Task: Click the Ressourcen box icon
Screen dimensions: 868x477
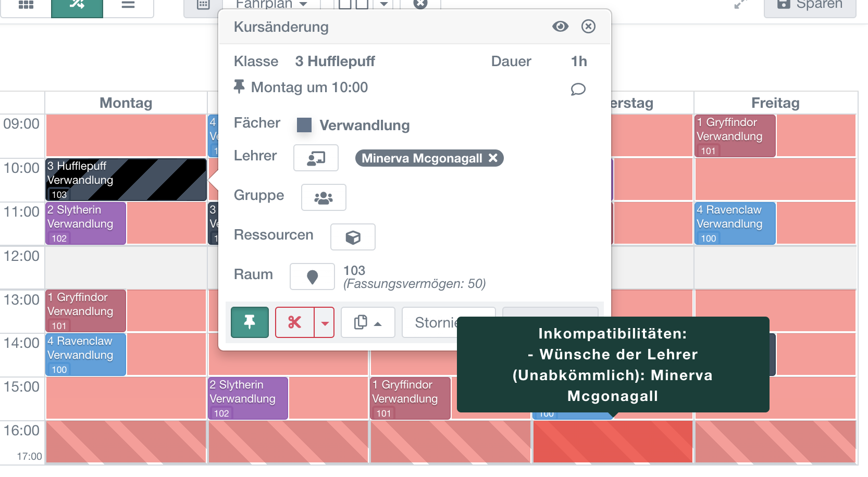Action: pos(353,237)
